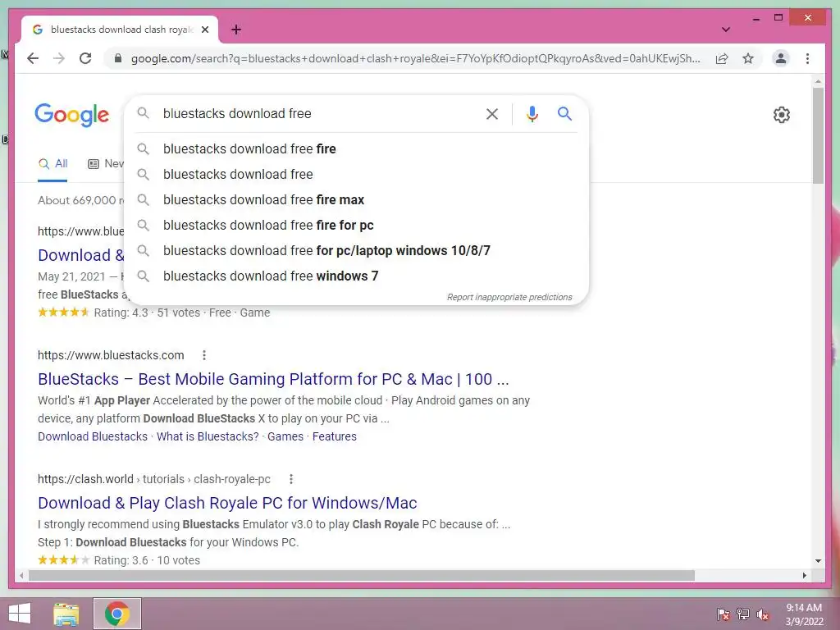Screen dimensions: 840x630
Task: Submit search with the blue magnifier icon
Action: (564, 113)
